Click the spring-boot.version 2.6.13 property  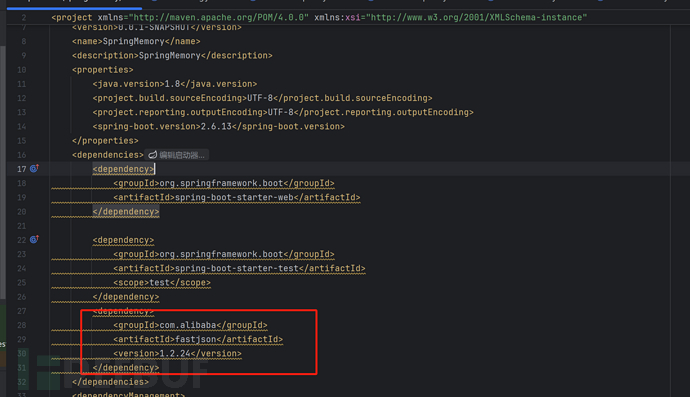(218, 126)
